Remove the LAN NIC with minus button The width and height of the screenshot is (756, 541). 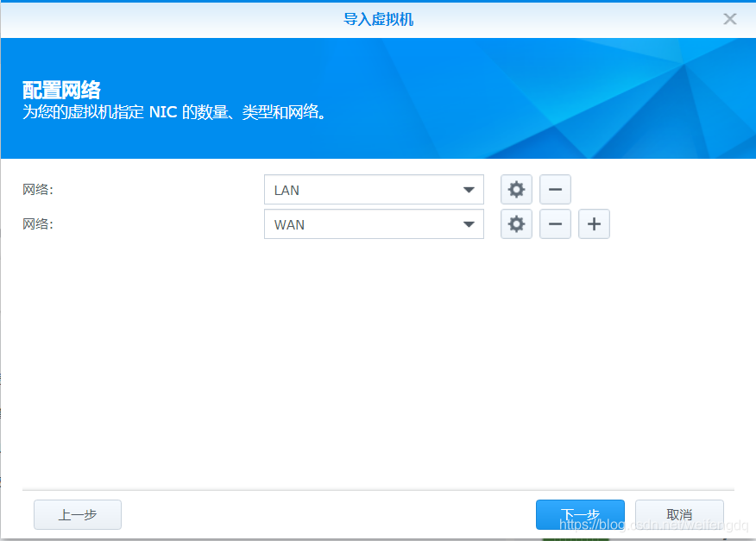tap(555, 189)
